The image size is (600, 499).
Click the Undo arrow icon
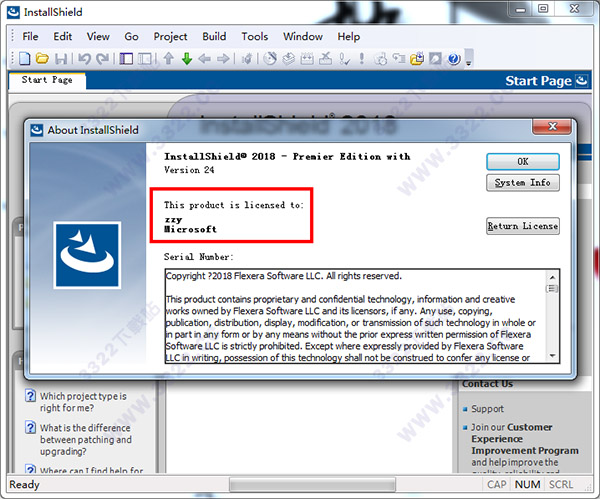click(85, 59)
